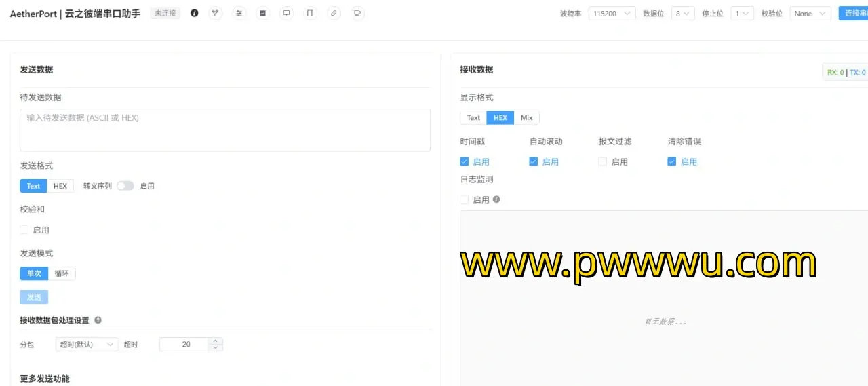Click the info icon beside 未连接
Image resolution: width=868 pixels, height=386 pixels.
[195, 13]
